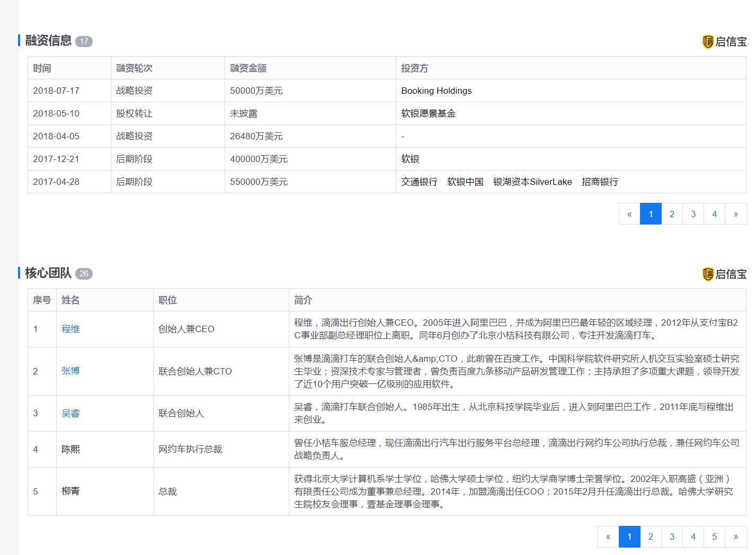The image size is (756, 555).
Task: Click amount 26480万美元
Action: (256, 136)
